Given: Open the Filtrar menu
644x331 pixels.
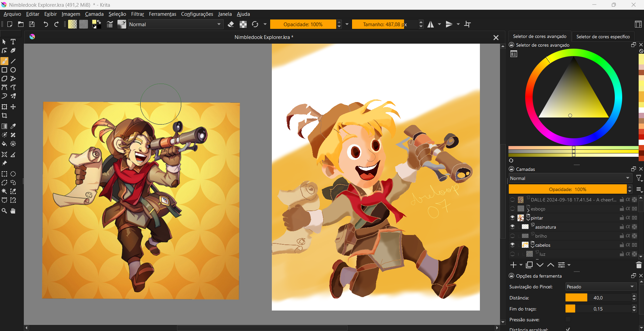Looking at the screenshot, I should pyautogui.click(x=137, y=14).
